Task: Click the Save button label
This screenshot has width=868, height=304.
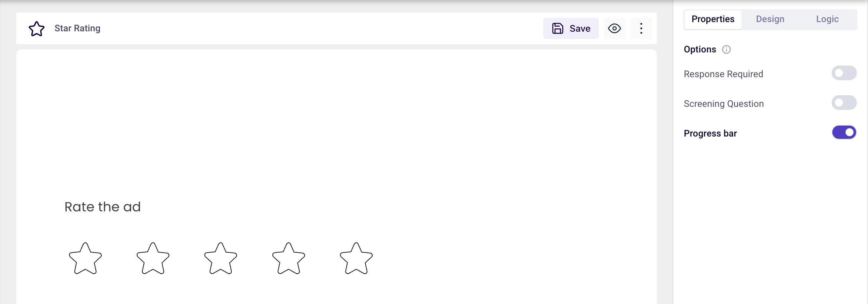Action: pos(580,29)
